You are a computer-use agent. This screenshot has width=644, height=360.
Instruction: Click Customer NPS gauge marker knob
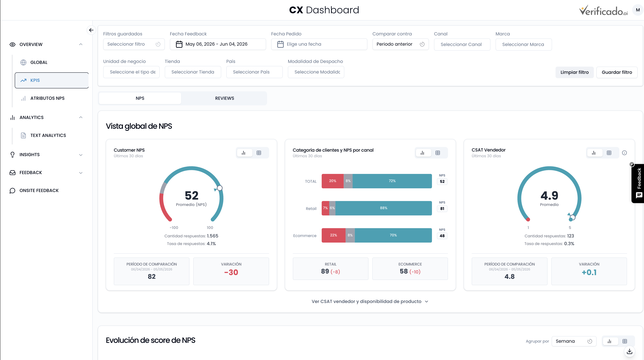tap(219, 188)
